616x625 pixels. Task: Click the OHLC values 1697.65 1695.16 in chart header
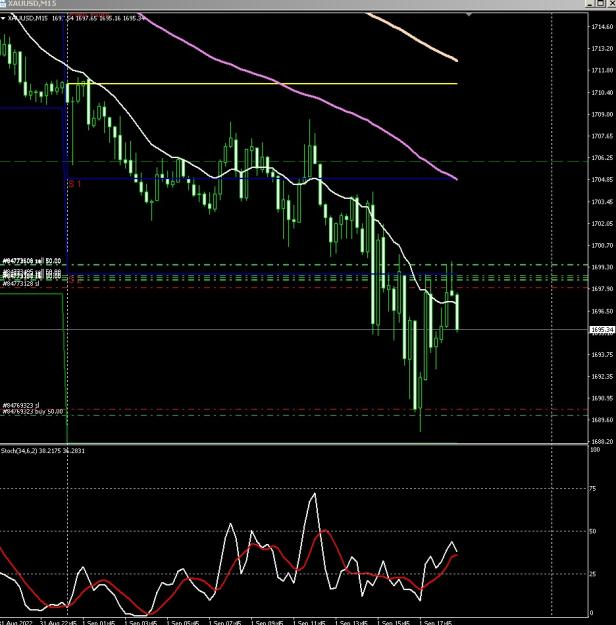pos(98,18)
